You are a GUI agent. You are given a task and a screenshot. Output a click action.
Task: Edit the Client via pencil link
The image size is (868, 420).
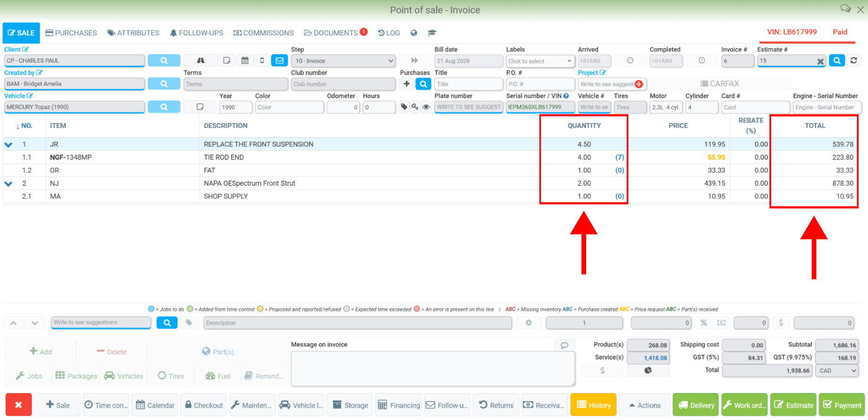(x=16, y=49)
